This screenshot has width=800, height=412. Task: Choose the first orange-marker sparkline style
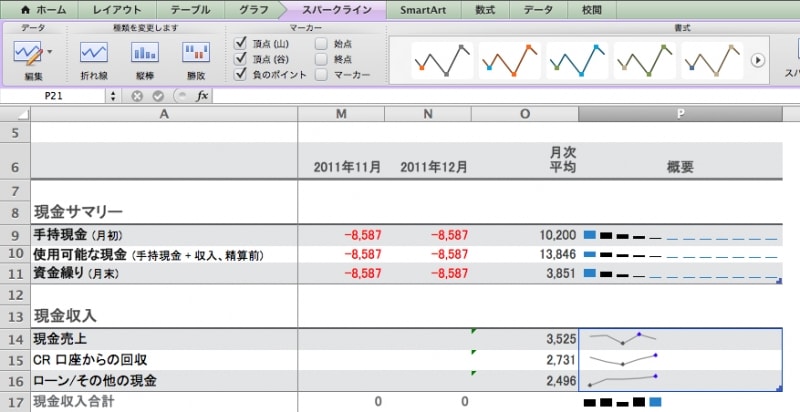[x=442, y=60]
